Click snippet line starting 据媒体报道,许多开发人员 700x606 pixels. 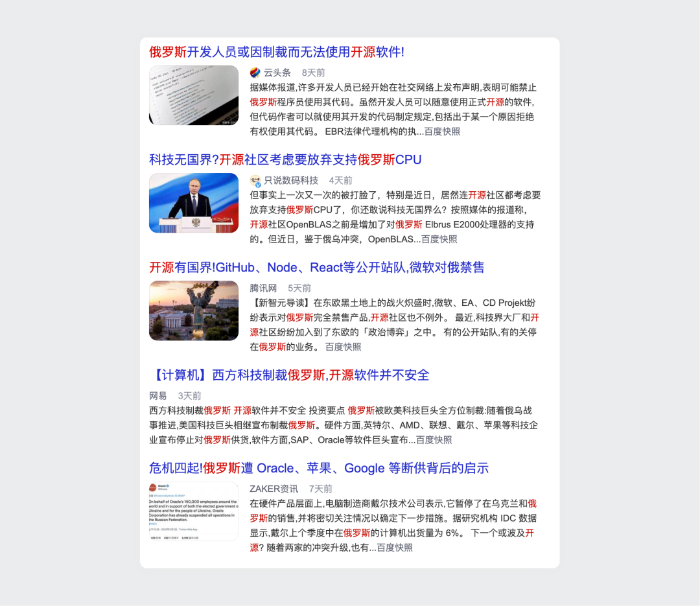393,87
